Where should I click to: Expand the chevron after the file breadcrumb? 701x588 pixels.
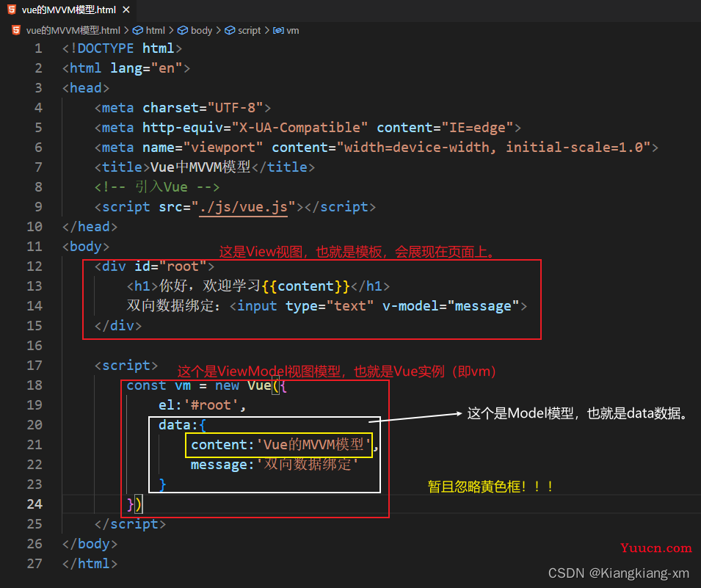point(126,30)
